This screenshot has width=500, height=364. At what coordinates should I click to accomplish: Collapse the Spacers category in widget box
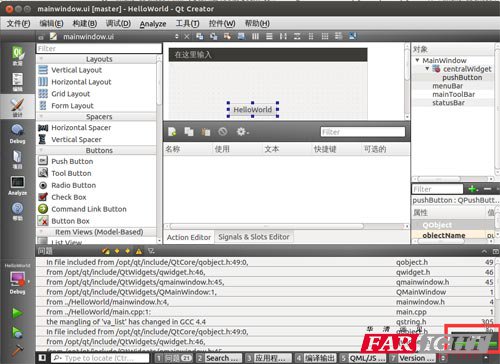(41, 117)
